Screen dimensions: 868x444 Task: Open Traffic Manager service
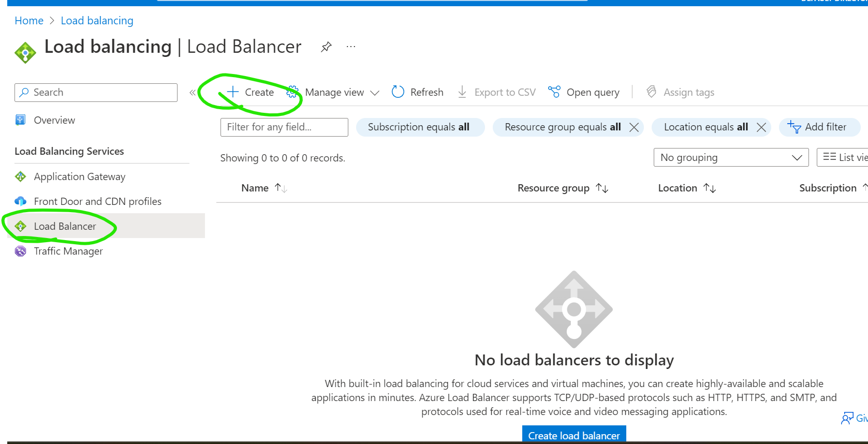(68, 251)
